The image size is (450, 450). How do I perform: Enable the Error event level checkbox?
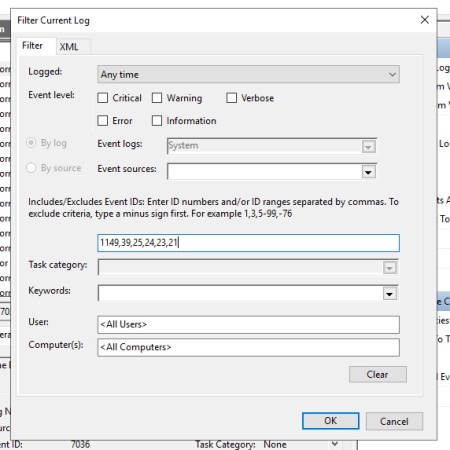click(x=103, y=121)
